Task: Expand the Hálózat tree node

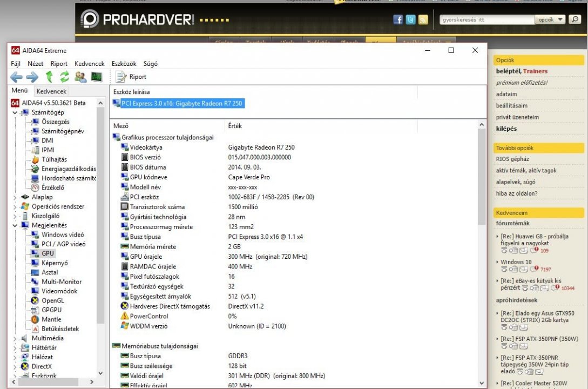Action: (15, 357)
